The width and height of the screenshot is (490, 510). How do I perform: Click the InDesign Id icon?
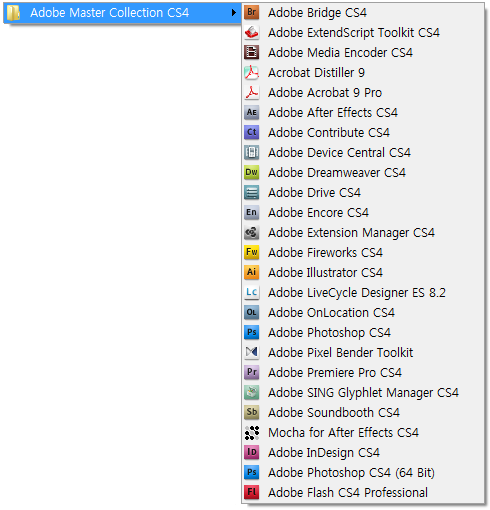(252, 452)
